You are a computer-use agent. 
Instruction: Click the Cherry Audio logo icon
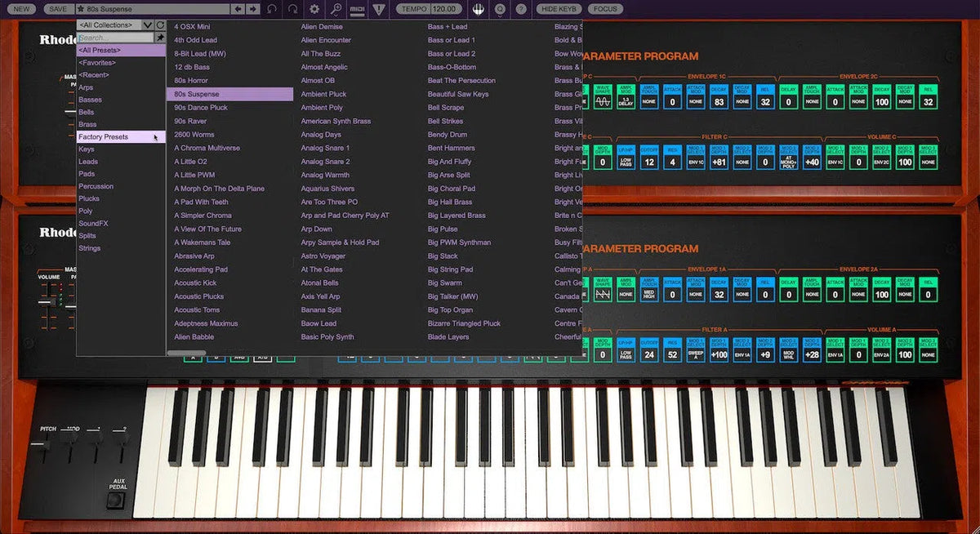coord(479,10)
